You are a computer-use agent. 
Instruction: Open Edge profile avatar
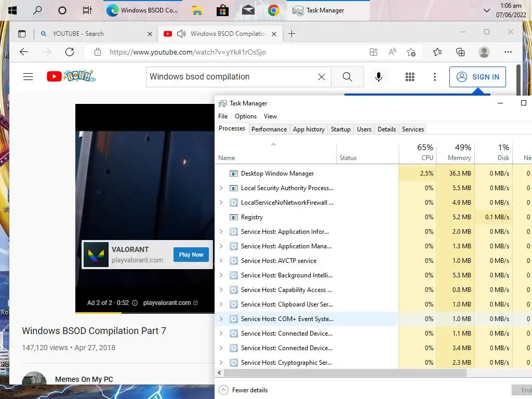coord(484,52)
